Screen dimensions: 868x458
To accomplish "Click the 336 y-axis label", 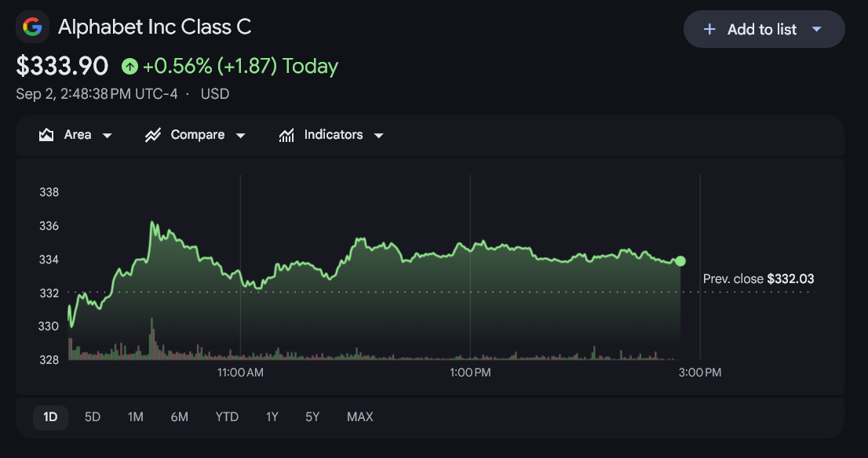I will pyautogui.click(x=49, y=226).
